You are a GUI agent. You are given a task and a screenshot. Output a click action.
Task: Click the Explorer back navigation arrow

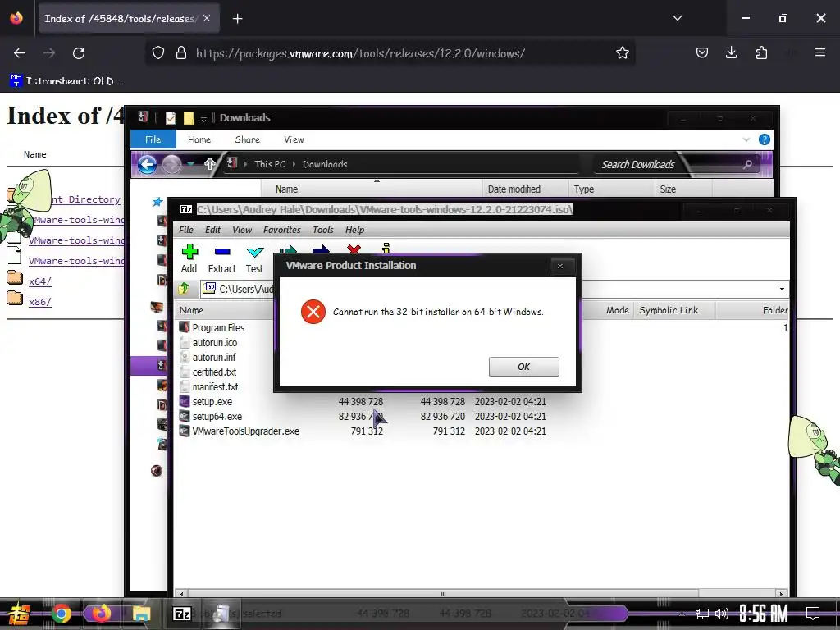pos(148,164)
